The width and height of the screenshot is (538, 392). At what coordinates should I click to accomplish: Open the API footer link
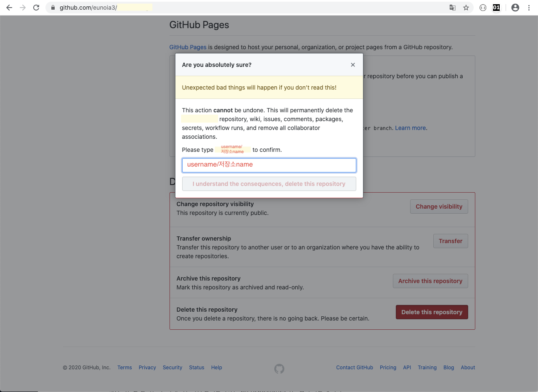[x=407, y=368]
